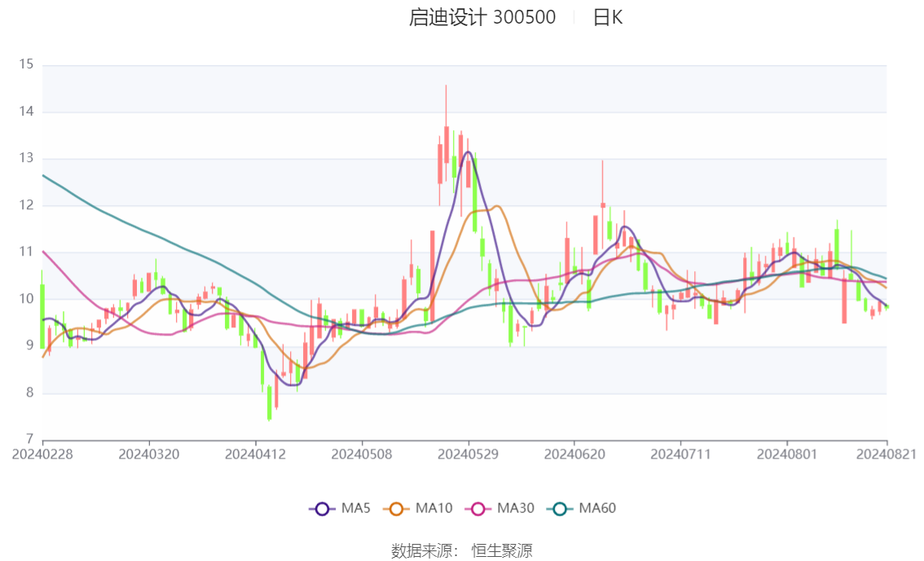Image resolution: width=924 pixels, height=561 pixels.
Task: Click x-axis date label 20240711
Action: pyautogui.click(x=680, y=454)
